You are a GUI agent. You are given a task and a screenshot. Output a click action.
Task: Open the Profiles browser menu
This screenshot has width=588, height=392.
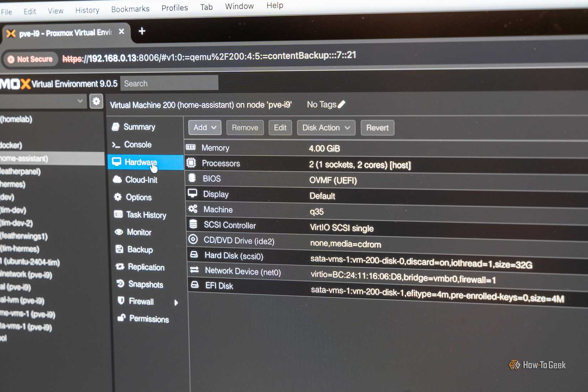[x=175, y=8]
